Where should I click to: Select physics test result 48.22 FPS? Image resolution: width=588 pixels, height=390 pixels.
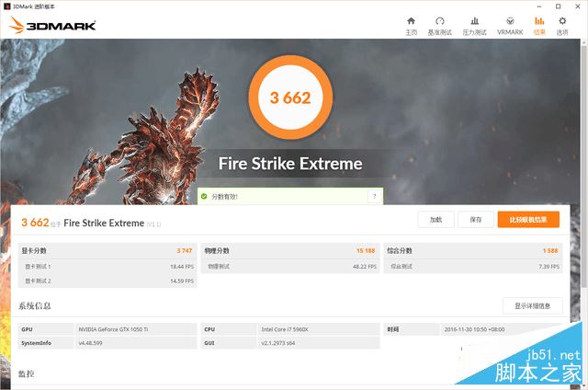365,267
